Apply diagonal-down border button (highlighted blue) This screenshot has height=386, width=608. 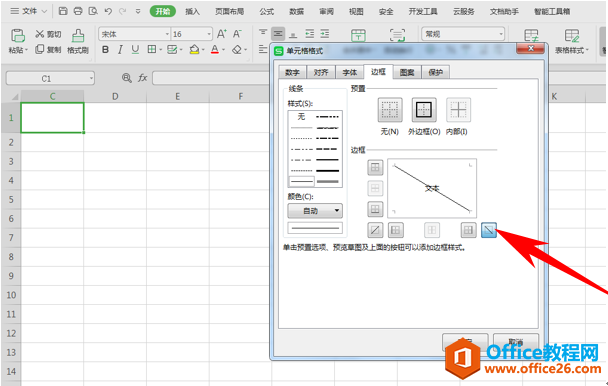(489, 230)
